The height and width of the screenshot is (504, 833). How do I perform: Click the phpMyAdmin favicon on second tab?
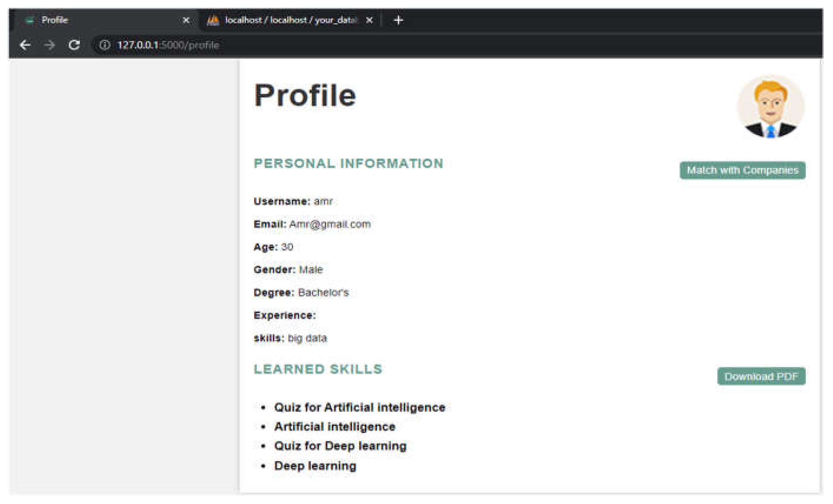coord(213,20)
